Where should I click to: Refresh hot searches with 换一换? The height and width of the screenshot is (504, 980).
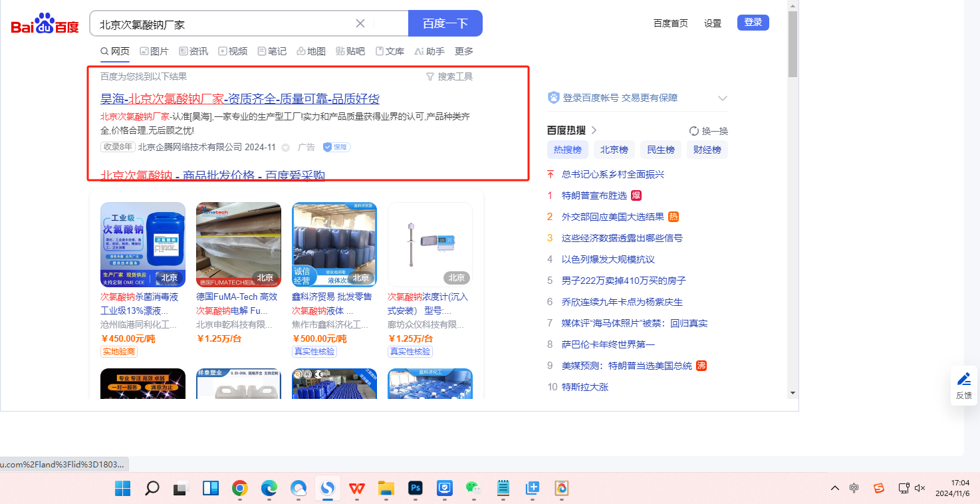(x=709, y=131)
